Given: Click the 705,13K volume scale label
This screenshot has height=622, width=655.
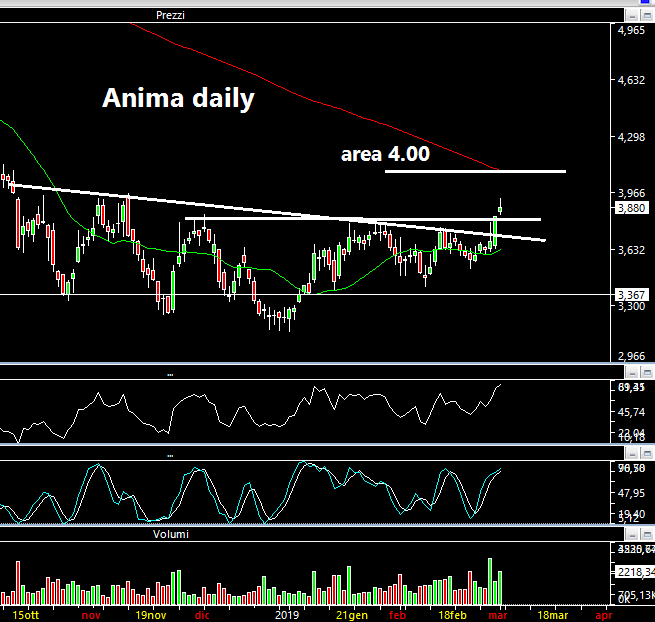Looking at the screenshot, I should click(636, 595).
